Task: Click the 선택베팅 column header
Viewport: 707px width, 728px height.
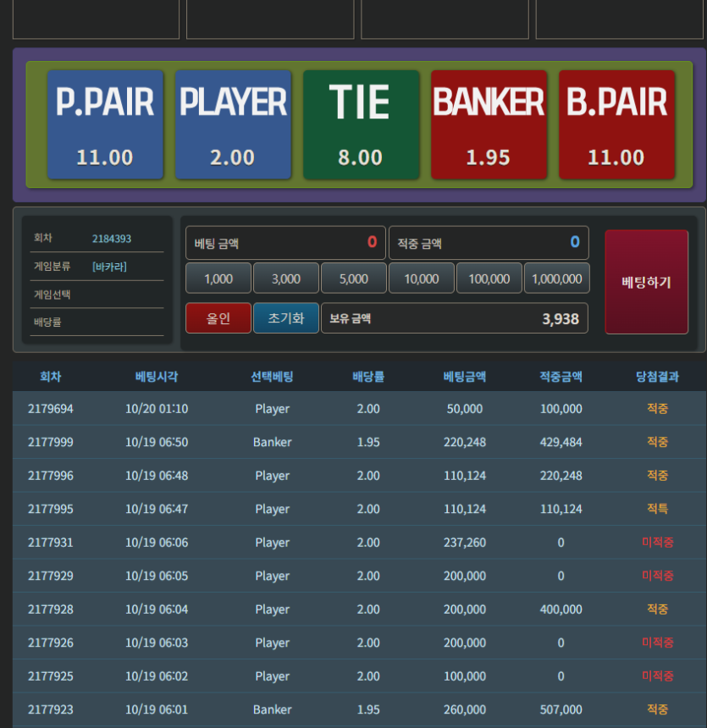Action: click(272, 376)
